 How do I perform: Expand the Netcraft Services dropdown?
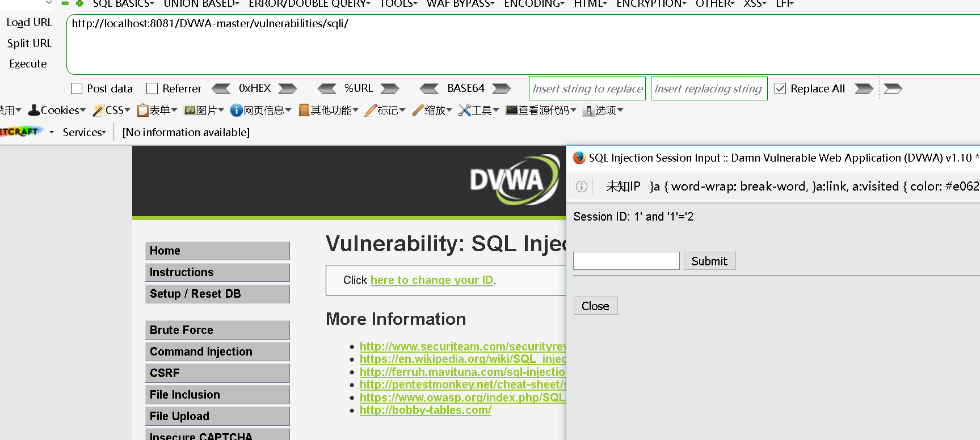pyautogui.click(x=84, y=132)
